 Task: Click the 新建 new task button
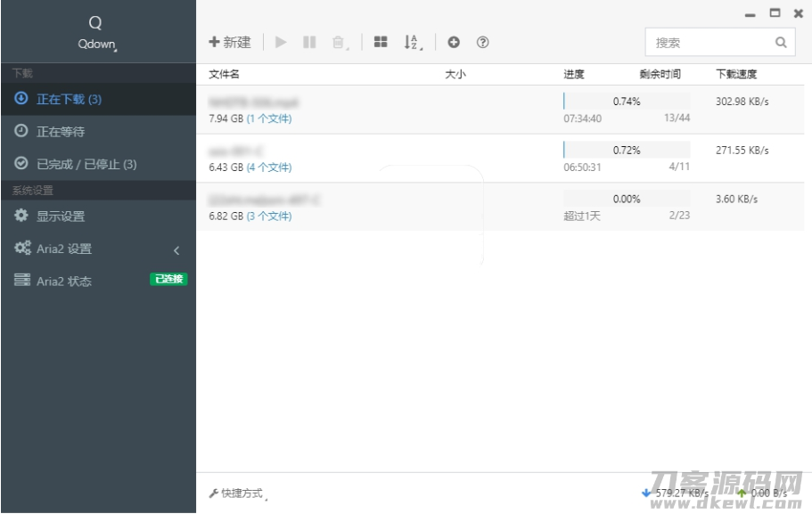click(229, 42)
